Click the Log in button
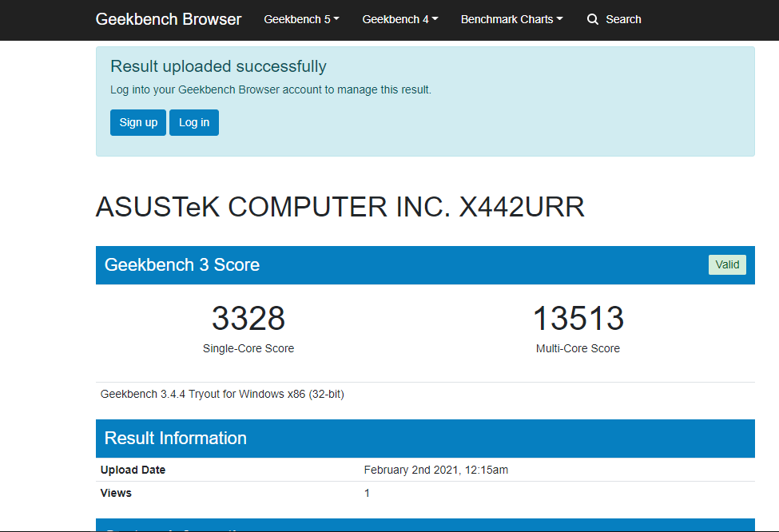The width and height of the screenshot is (779, 532). pyautogui.click(x=194, y=123)
